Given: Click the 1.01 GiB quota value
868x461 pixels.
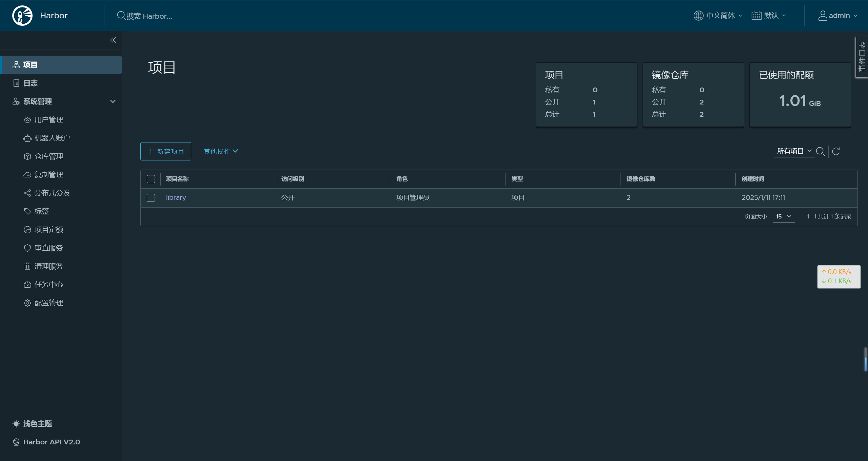Looking at the screenshot, I should coord(800,101).
